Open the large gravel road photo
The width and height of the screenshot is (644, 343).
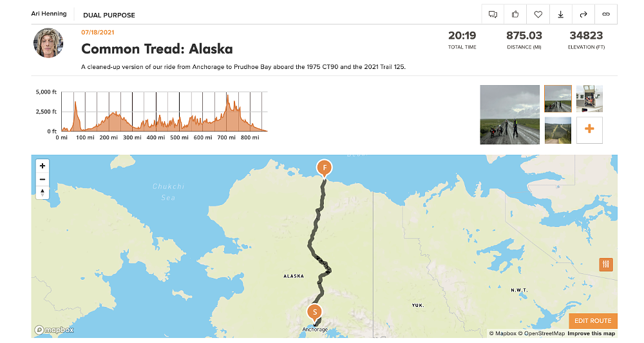point(510,115)
